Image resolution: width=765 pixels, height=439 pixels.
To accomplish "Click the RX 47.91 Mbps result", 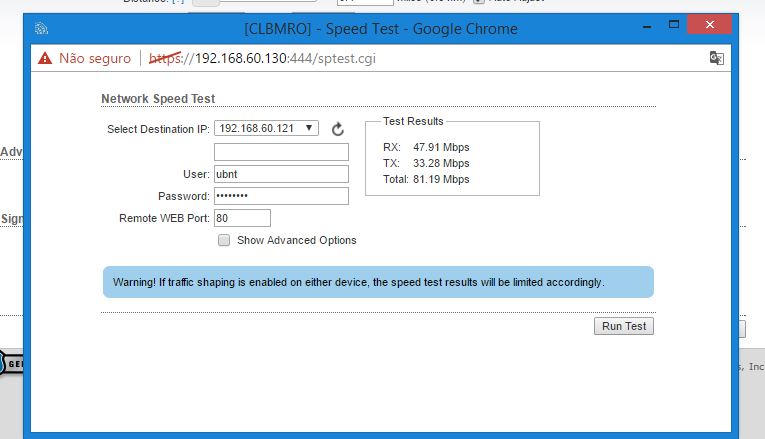I will coord(426,147).
